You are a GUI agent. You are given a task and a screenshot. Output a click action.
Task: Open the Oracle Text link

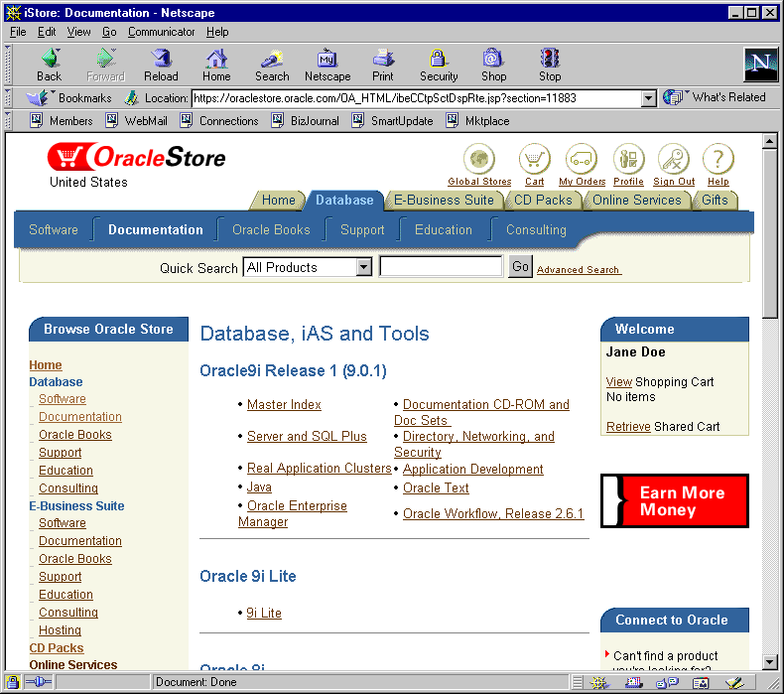[436, 487]
